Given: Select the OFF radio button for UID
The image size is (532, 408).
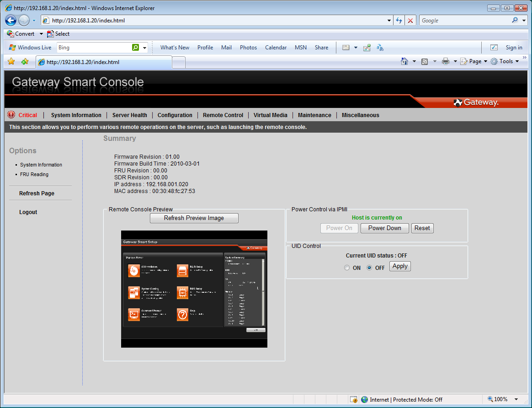Looking at the screenshot, I should (x=369, y=268).
